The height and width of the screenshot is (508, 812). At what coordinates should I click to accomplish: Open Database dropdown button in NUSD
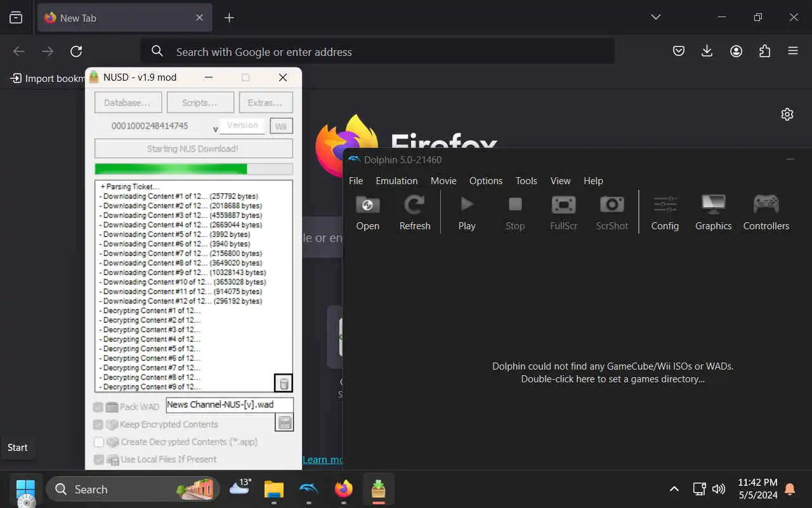(x=128, y=102)
